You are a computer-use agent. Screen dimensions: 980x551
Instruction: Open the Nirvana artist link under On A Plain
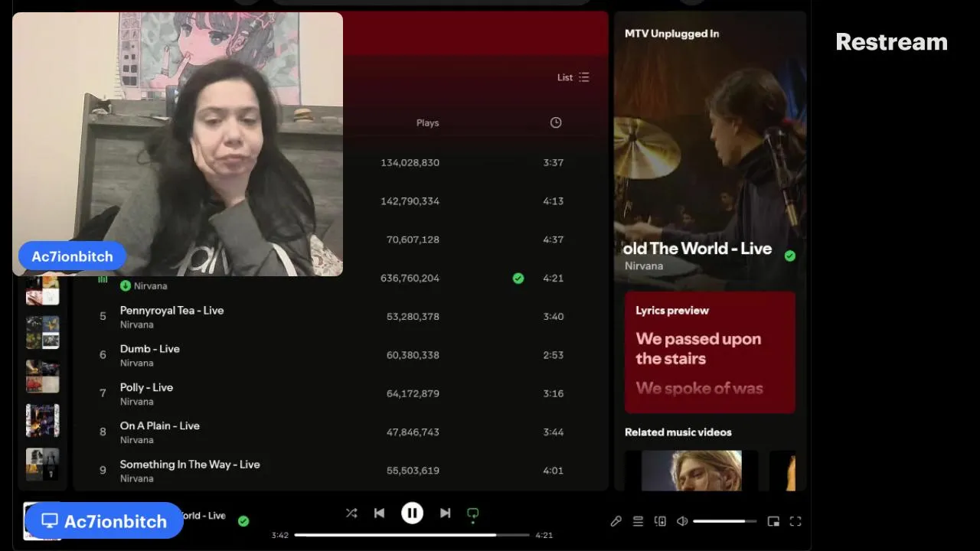(x=137, y=440)
